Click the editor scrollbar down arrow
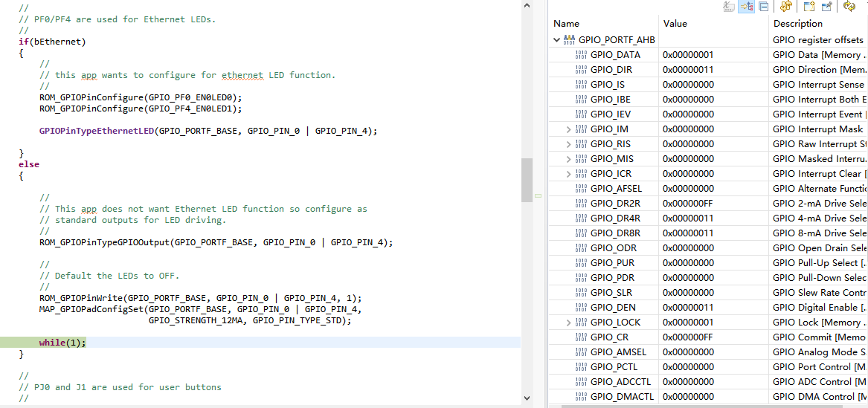The width and height of the screenshot is (868, 408). tap(527, 398)
